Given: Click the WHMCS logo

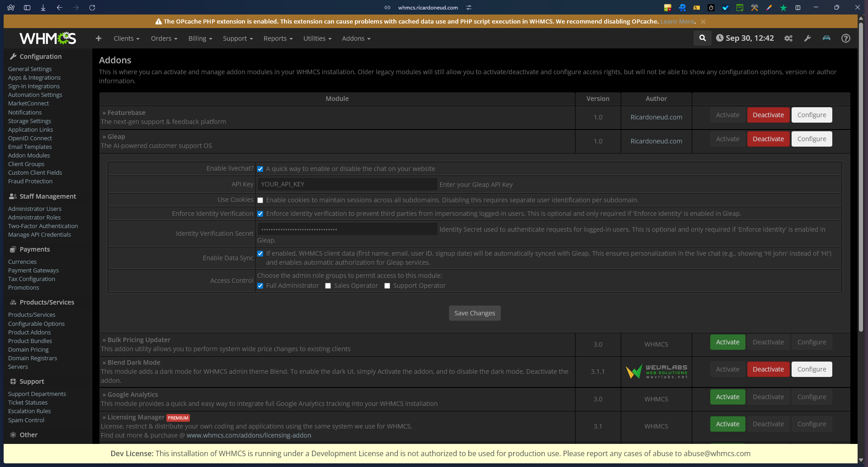Looking at the screenshot, I should tap(47, 38).
